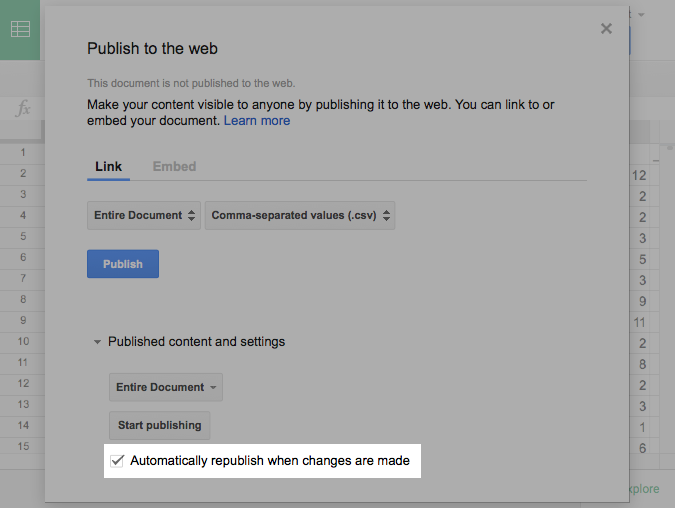Screen dimensions: 675x508
Task: Switch to the Embed tab
Action: 174,166
